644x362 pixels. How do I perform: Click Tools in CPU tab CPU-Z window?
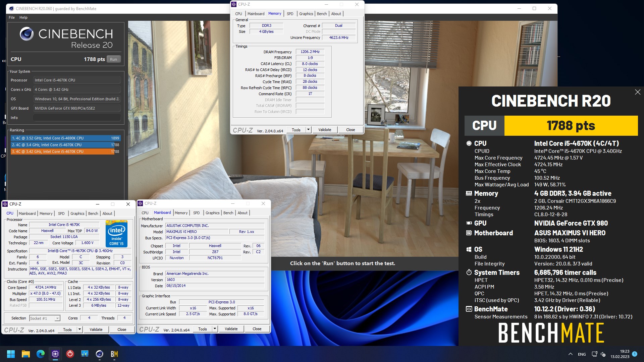coord(67,329)
